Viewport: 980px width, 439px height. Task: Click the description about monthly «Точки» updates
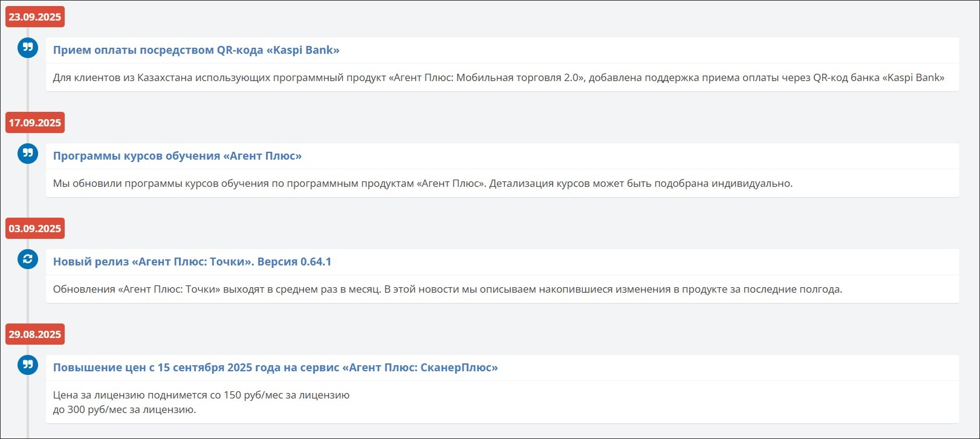pos(447,289)
